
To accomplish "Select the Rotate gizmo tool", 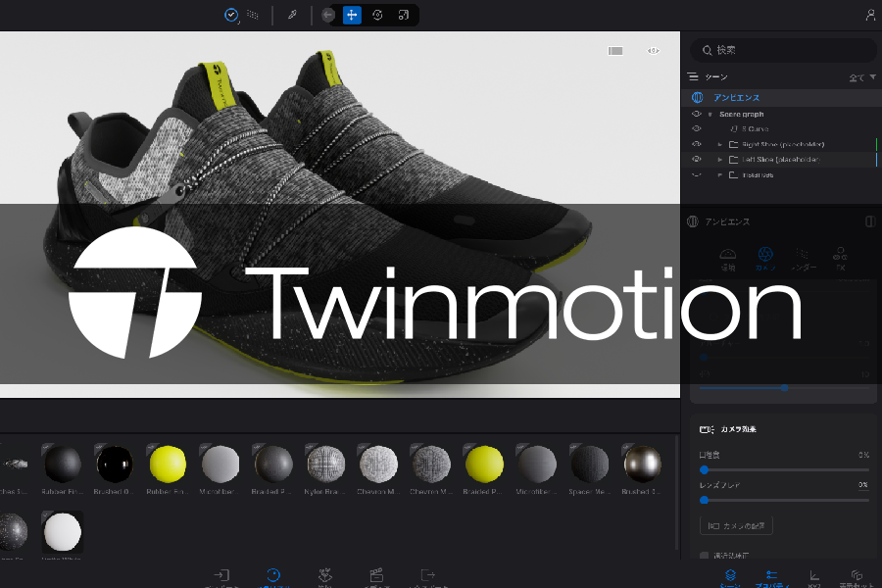I will tap(377, 16).
